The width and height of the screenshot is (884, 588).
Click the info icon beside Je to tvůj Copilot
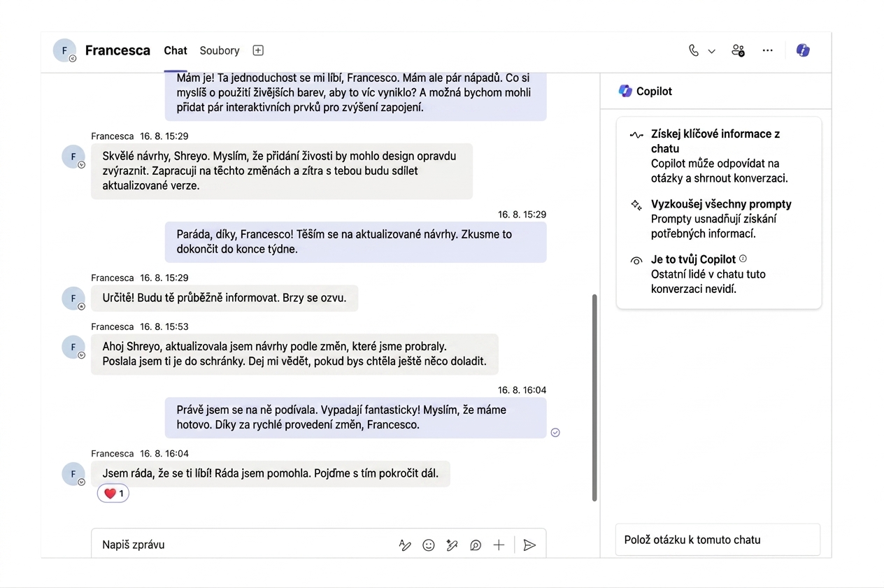[x=743, y=259]
